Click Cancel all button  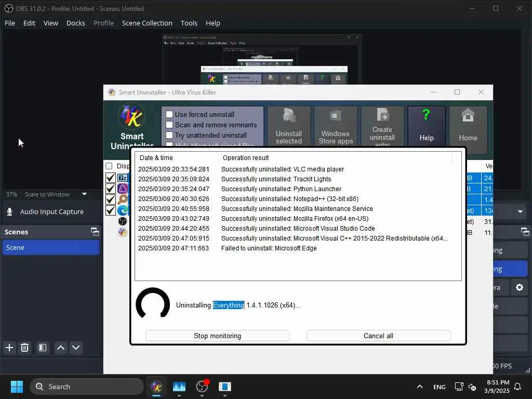pos(378,336)
